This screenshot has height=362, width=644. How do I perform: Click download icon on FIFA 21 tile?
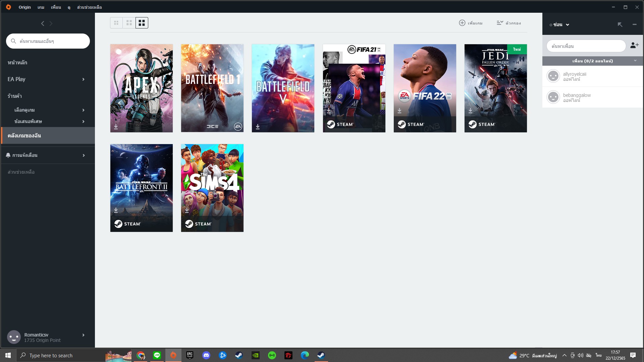pyautogui.click(x=329, y=110)
